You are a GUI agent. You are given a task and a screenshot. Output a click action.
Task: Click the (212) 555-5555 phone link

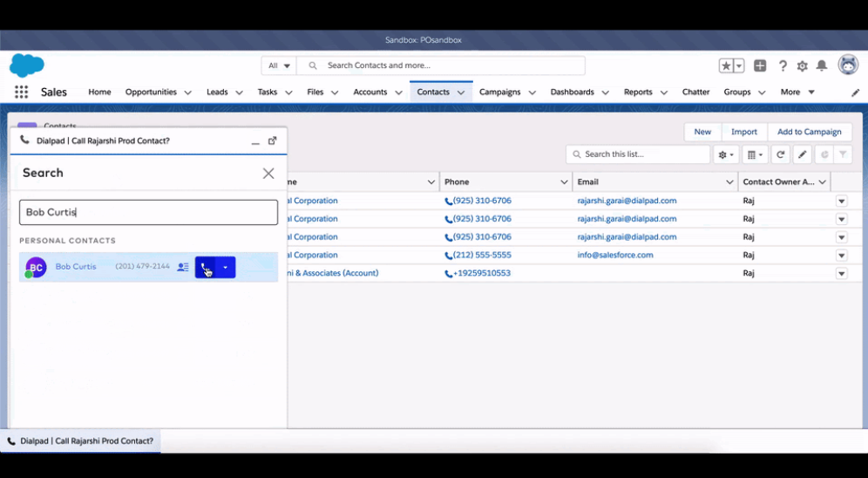click(x=482, y=256)
